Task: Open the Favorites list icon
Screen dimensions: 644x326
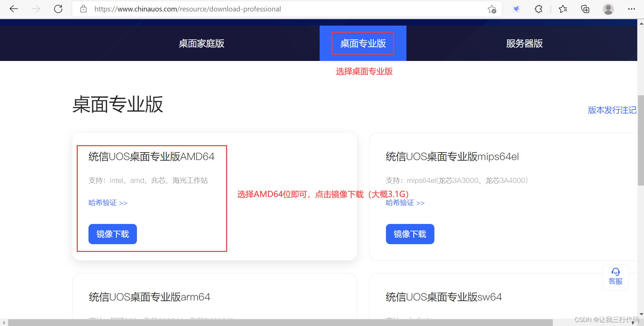Action: [563, 9]
